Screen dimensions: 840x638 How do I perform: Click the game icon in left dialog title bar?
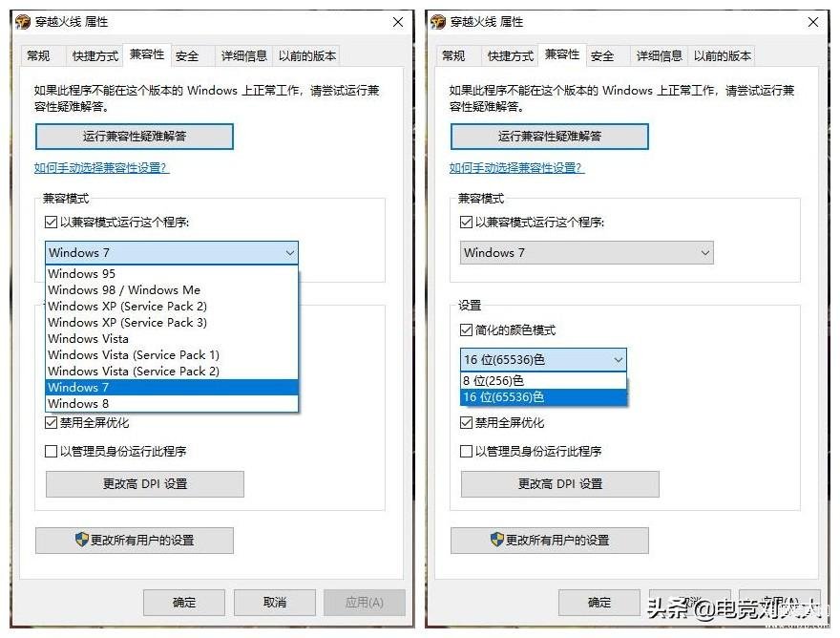click(23, 21)
